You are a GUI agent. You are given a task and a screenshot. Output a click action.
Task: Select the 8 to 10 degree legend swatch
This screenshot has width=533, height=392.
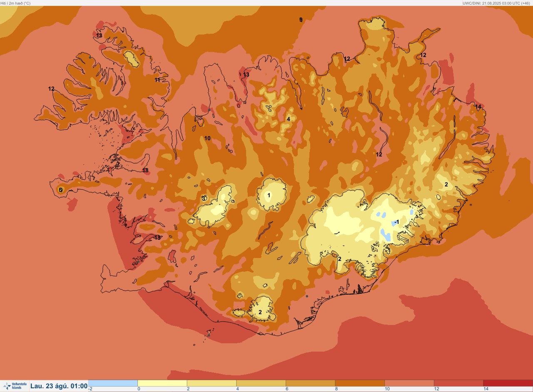point(360,383)
